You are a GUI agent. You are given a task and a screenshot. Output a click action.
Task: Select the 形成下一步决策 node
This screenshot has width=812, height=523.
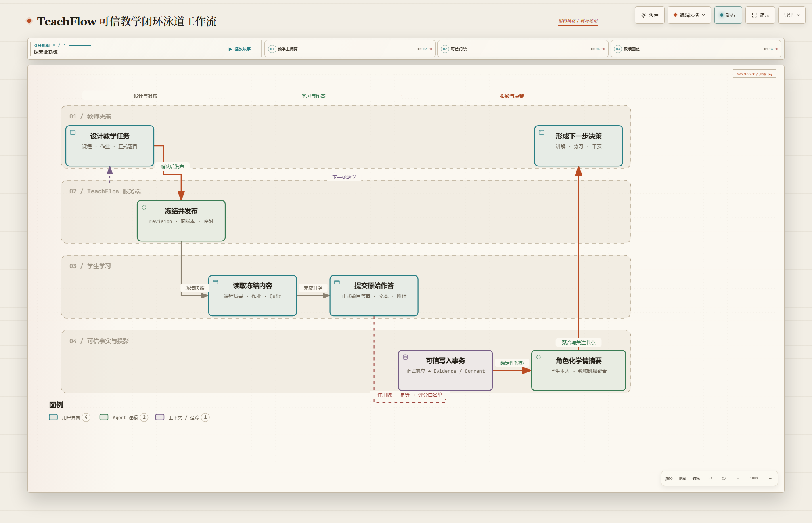(578, 146)
